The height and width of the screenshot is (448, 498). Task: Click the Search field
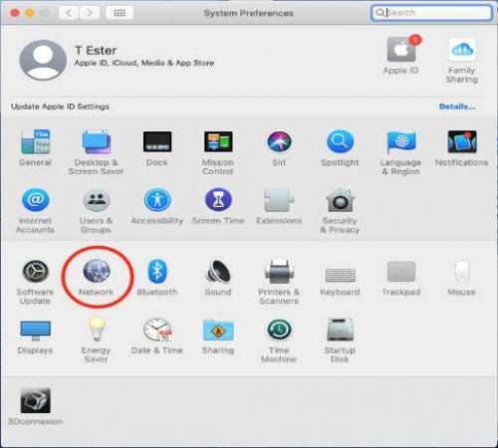[x=431, y=13]
